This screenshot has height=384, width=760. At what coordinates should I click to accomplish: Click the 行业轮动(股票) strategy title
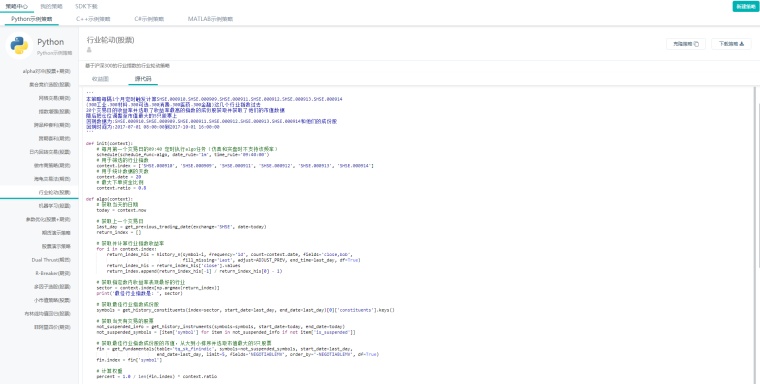click(x=111, y=40)
